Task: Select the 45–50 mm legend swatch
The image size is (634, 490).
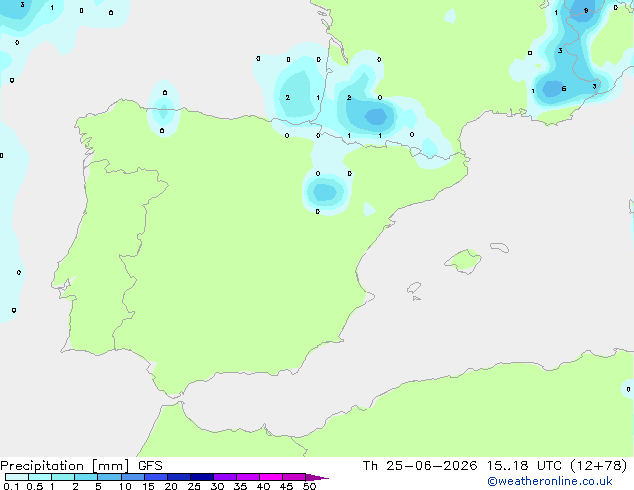Action: pos(294,477)
